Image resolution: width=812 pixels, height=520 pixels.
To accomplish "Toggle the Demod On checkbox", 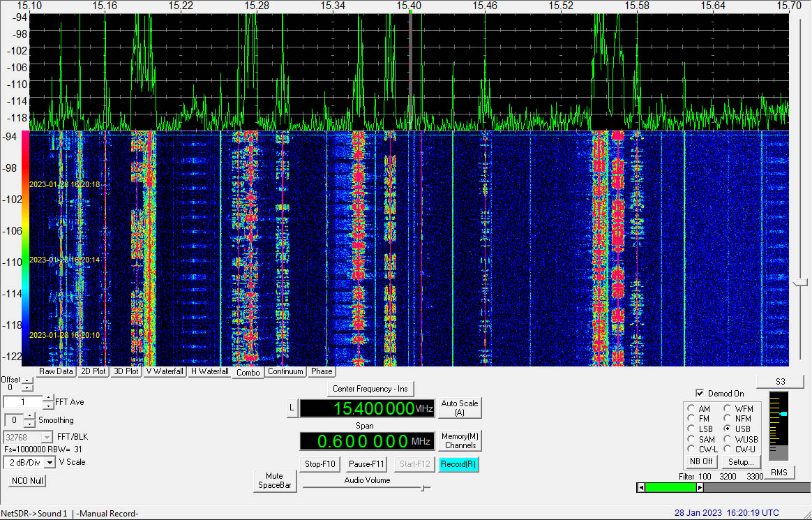I will (x=700, y=393).
